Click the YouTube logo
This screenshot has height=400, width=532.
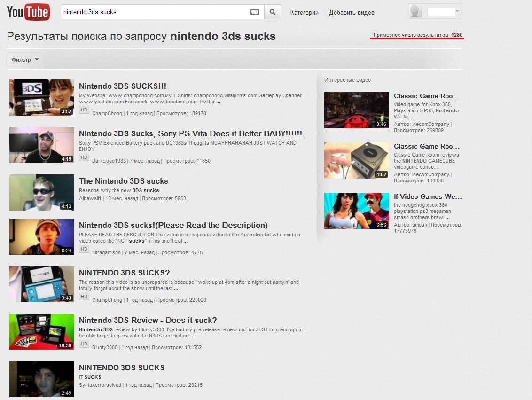point(28,12)
